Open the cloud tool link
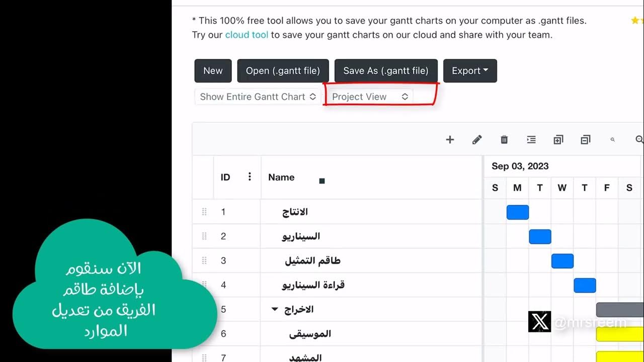Screen dimensions: 644x362 pos(246,35)
